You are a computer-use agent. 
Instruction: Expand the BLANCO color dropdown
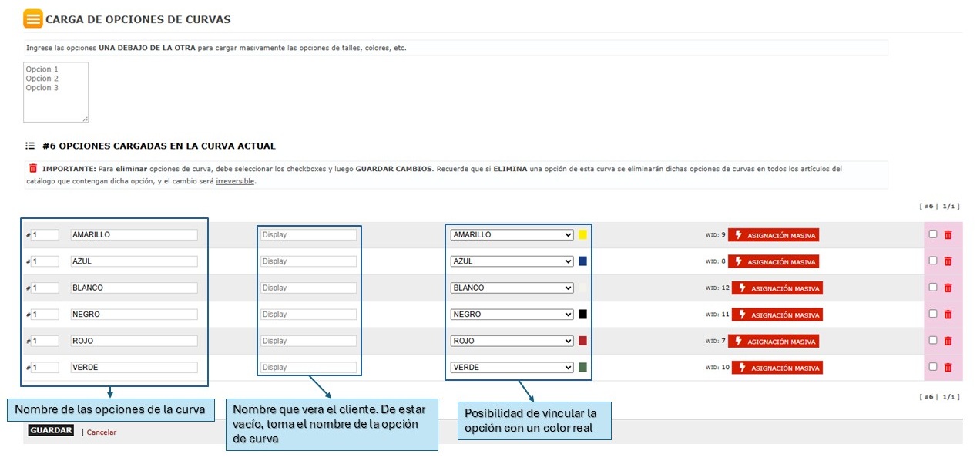(x=512, y=288)
